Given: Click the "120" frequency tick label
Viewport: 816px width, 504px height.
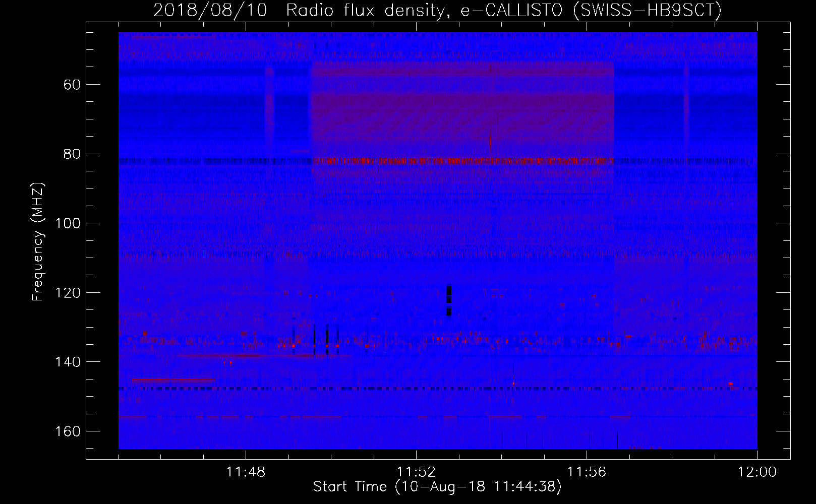Looking at the screenshot, I should [x=68, y=293].
